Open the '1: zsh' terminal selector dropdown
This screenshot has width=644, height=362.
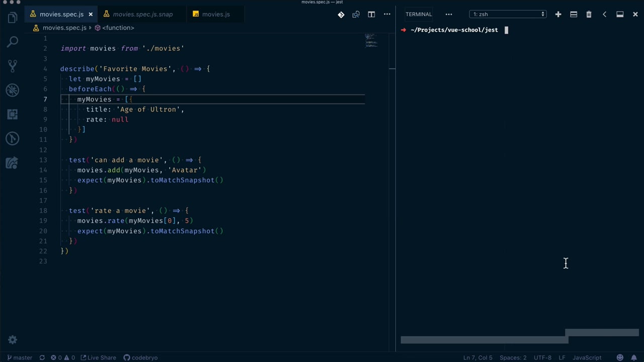pos(508,15)
